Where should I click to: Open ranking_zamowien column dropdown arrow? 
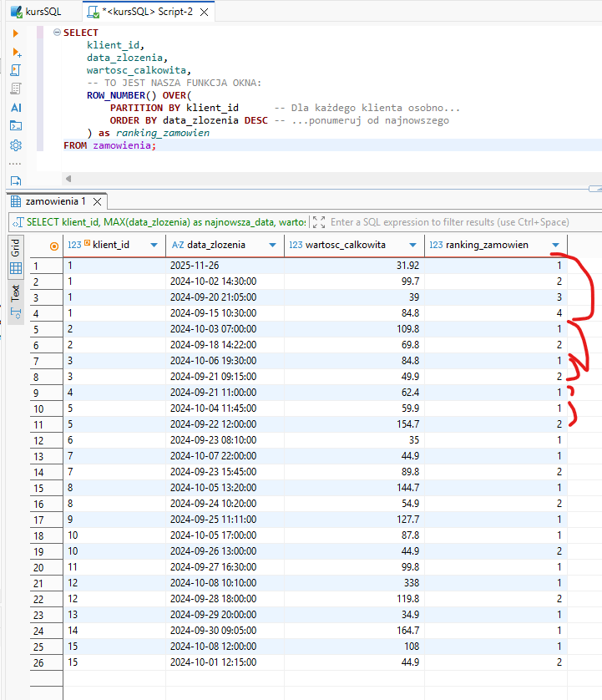[556, 246]
